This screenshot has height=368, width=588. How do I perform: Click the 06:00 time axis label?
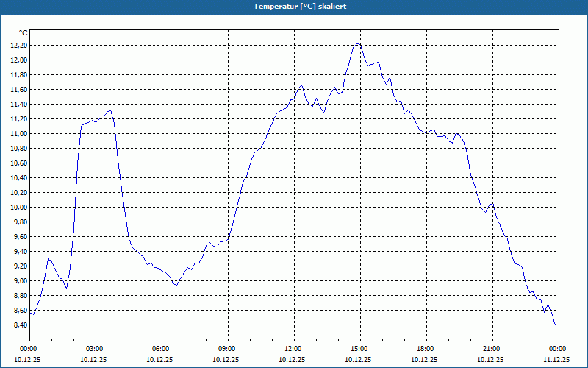[162, 349]
